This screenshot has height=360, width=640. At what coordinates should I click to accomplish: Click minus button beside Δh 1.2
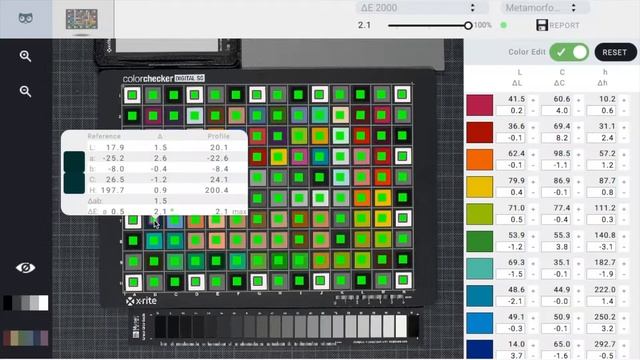click(624, 165)
